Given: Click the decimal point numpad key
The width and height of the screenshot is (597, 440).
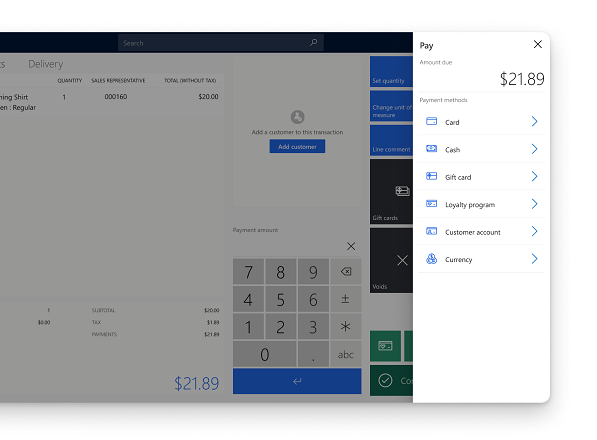Looking at the screenshot, I should 313,354.
